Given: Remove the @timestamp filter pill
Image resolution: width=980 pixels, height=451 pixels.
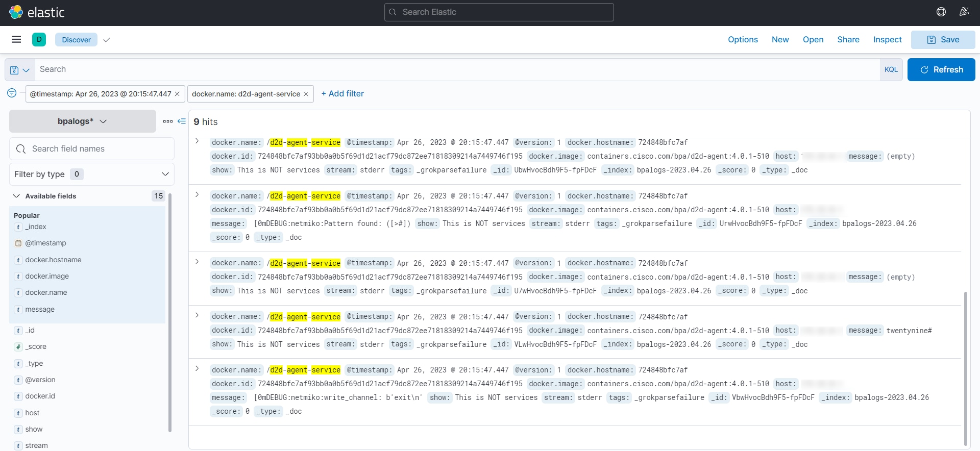Looking at the screenshot, I should pos(177,94).
